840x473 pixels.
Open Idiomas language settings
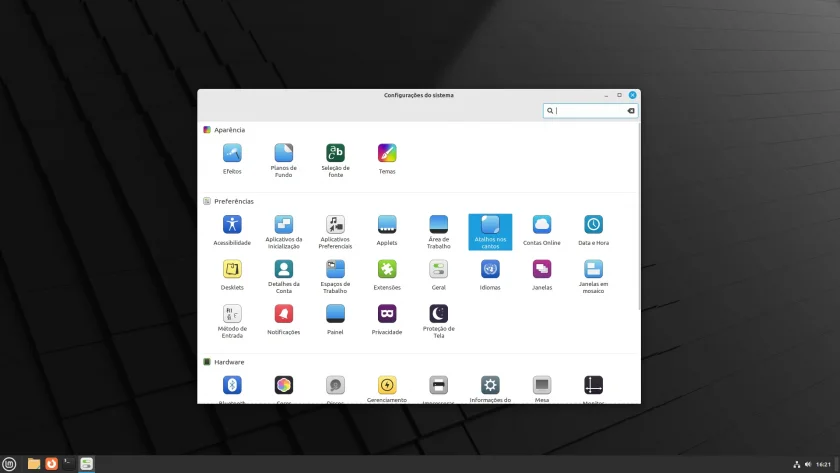(490, 275)
